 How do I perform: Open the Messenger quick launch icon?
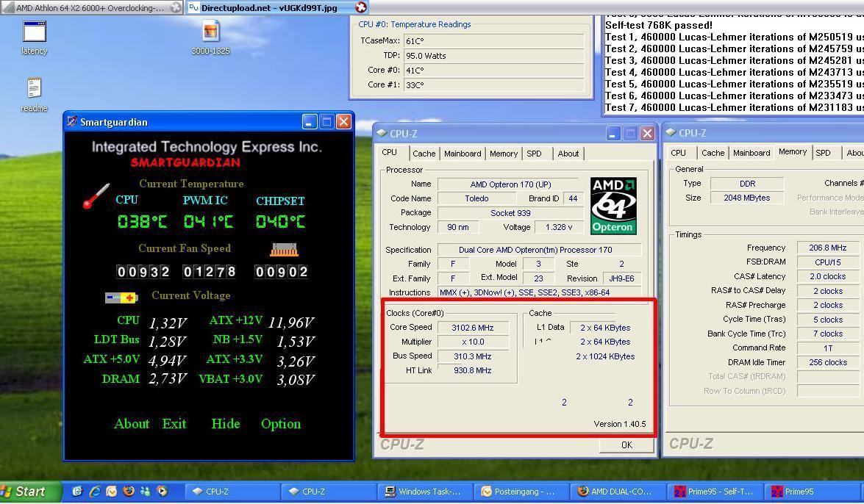(146, 491)
